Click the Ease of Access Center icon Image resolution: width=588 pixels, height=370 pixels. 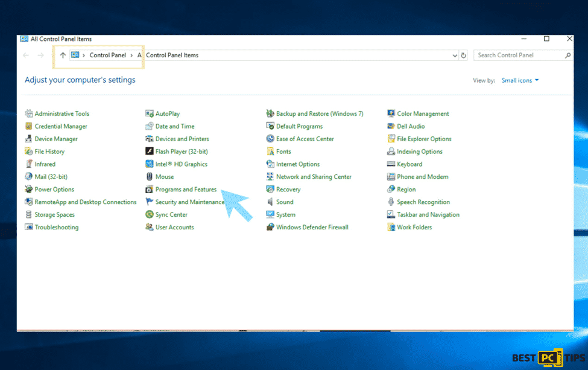pos(270,139)
